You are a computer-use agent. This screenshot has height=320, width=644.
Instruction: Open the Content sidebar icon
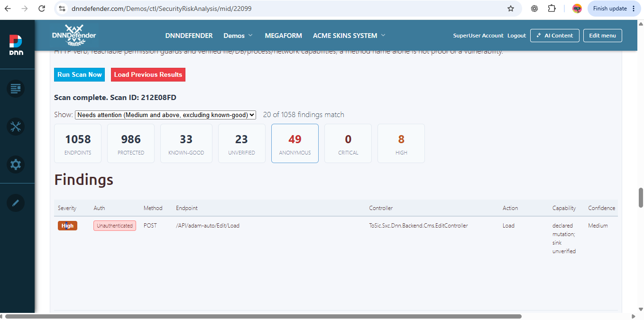[16, 88]
